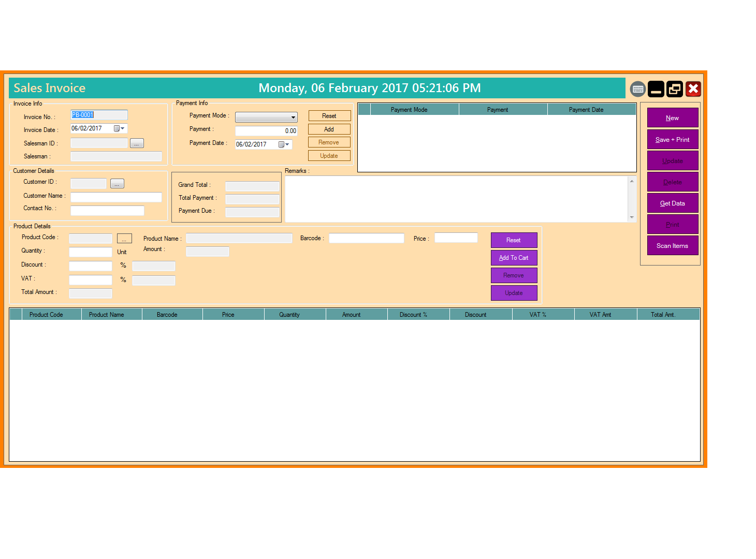Open the on-screen keyboard icon
The height and width of the screenshot is (559, 756).
pyautogui.click(x=638, y=89)
